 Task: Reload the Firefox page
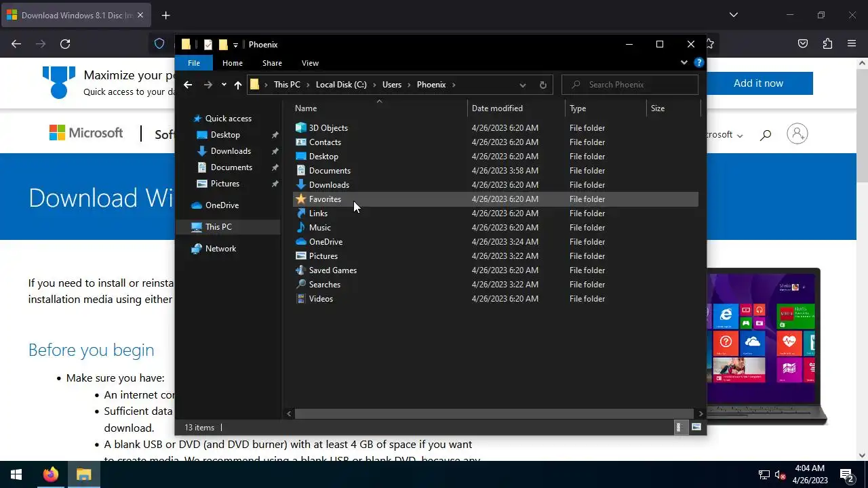(65, 43)
